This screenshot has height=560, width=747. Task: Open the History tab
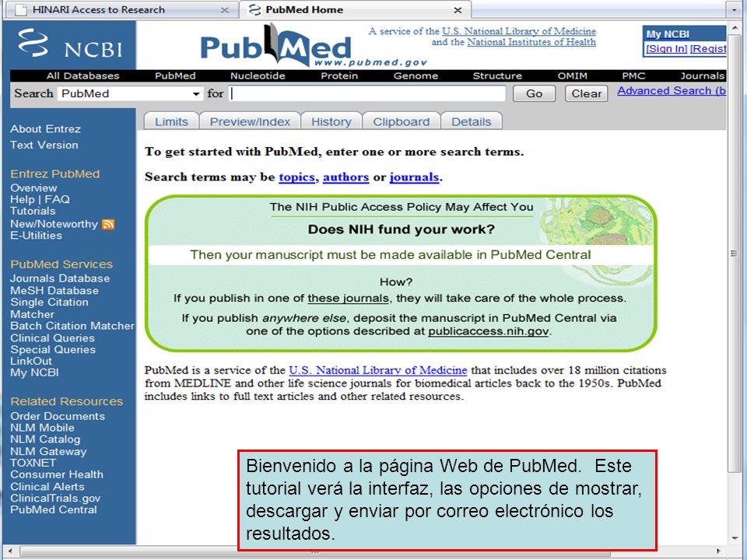tap(331, 121)
